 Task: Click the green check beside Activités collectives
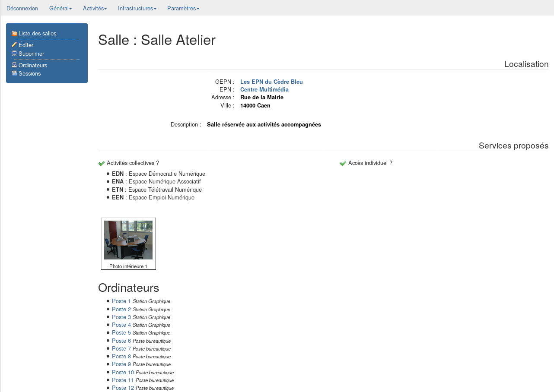(102, 163)
